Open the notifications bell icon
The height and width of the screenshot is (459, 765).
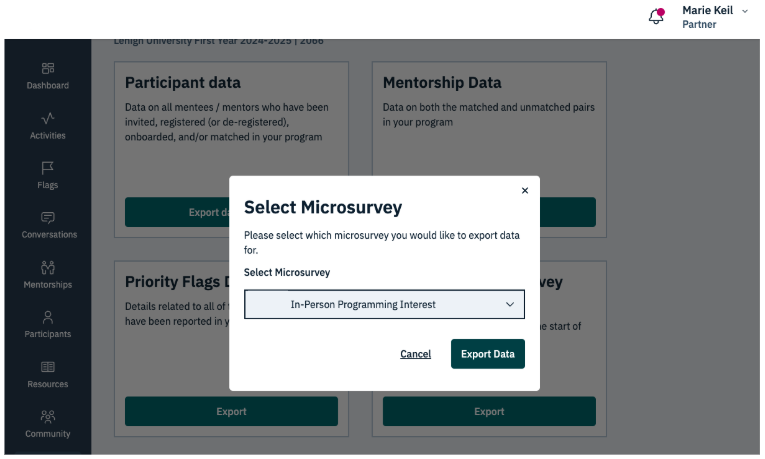tap(656, 16)
